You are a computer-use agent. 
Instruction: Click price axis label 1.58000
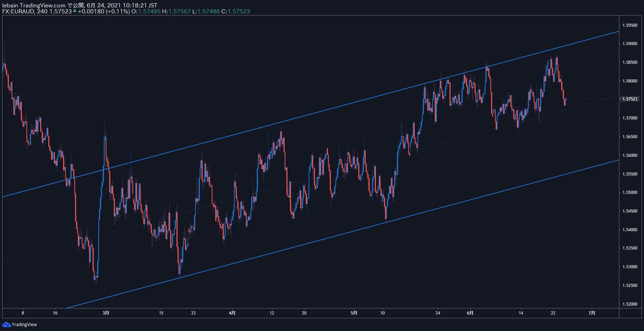pyautogui.click(x=630, y=81)
